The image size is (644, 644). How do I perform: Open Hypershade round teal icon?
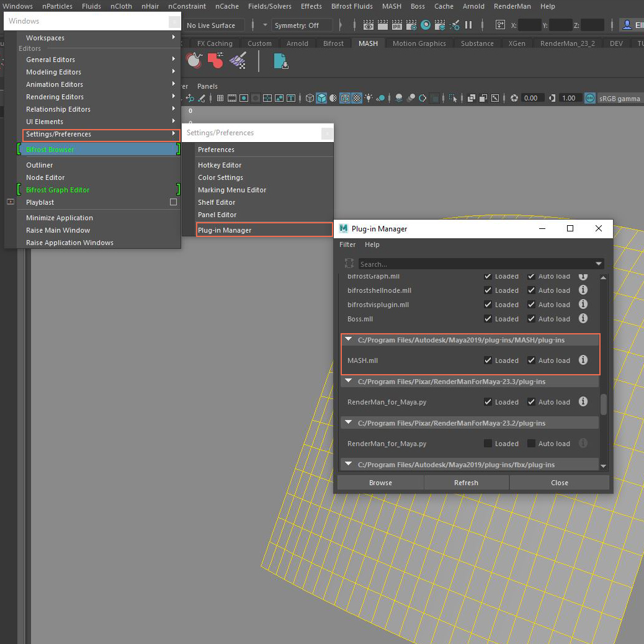426,25
